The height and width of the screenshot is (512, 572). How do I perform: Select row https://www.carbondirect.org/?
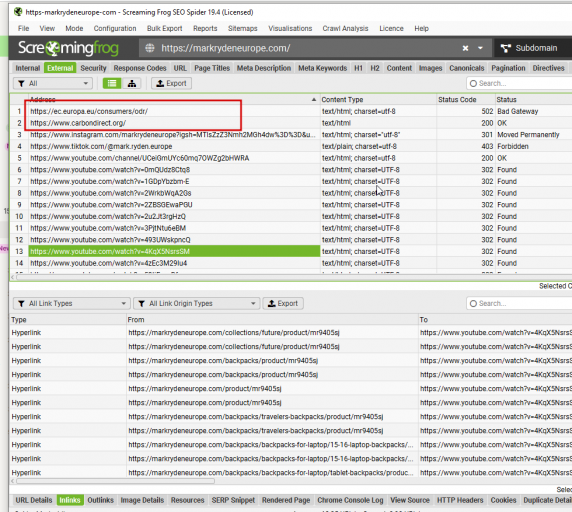coord(78,123)
